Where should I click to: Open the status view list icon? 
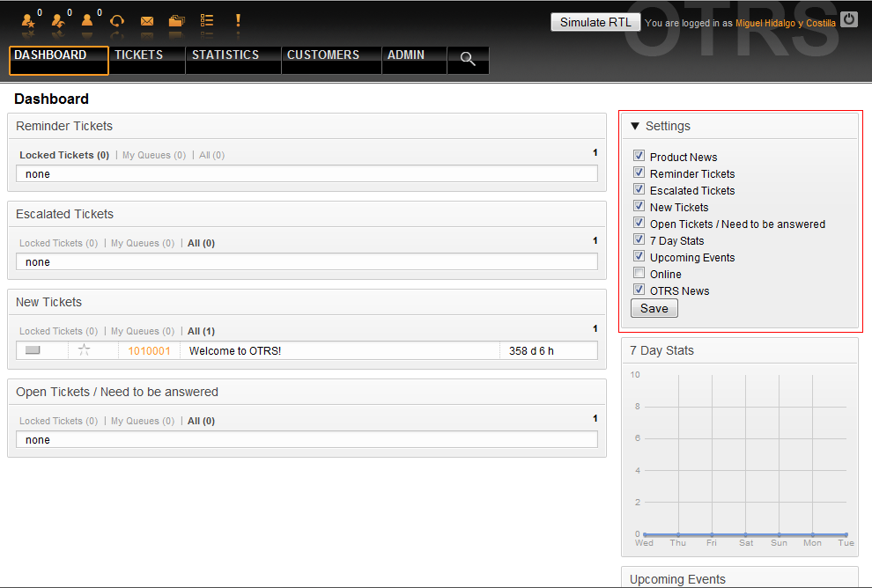(207, 20)
